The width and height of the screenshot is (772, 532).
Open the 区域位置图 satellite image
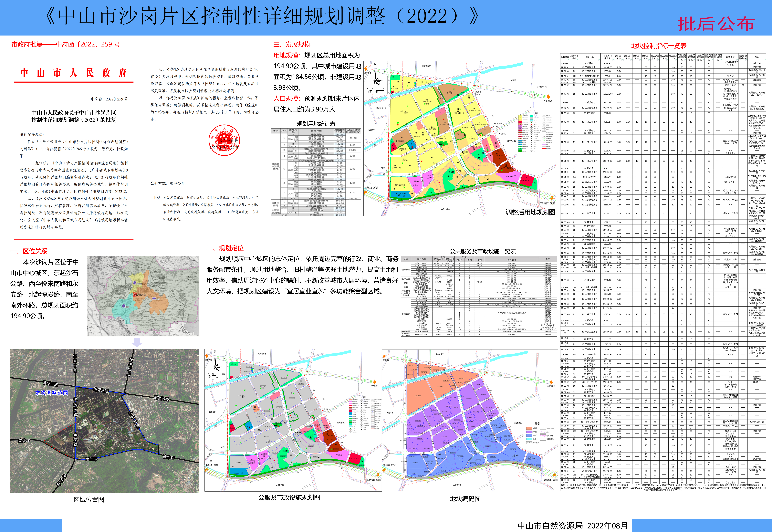click(104, 421)
